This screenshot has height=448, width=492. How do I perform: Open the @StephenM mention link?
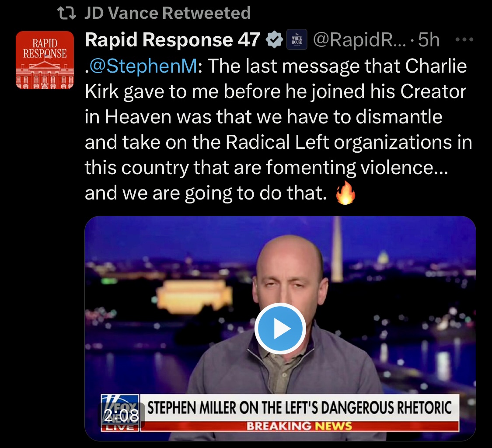click(x=143, y=66)
